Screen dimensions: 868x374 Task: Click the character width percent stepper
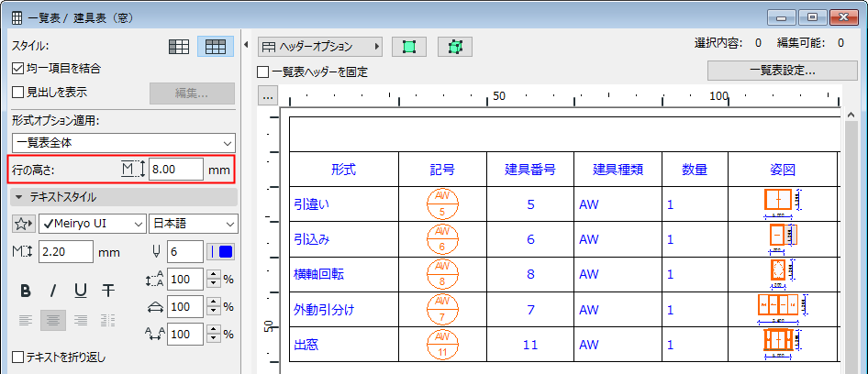214,306
